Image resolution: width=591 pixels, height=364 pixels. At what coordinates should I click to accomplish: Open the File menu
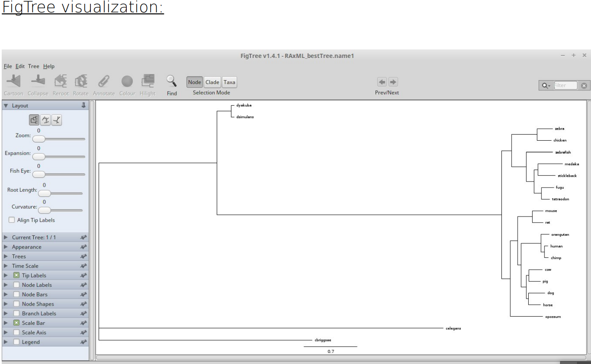[x=8, y=66]
